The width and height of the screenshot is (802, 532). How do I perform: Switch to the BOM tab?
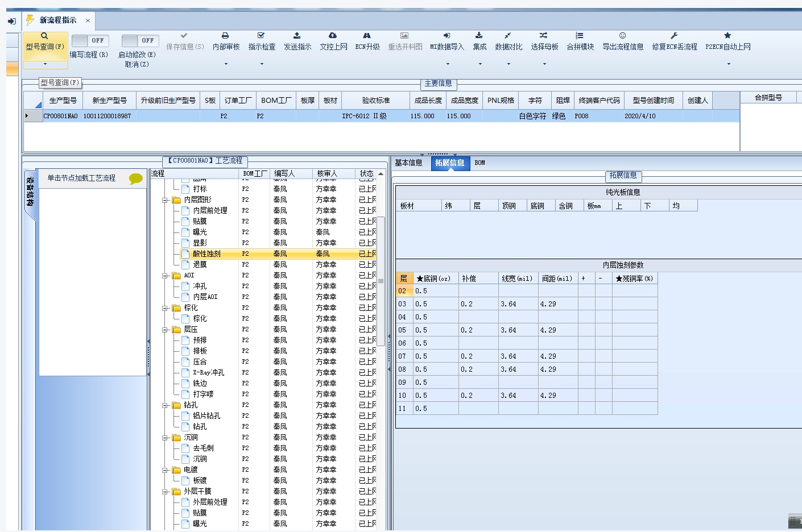pyautogui.click(x=479, y=163)
